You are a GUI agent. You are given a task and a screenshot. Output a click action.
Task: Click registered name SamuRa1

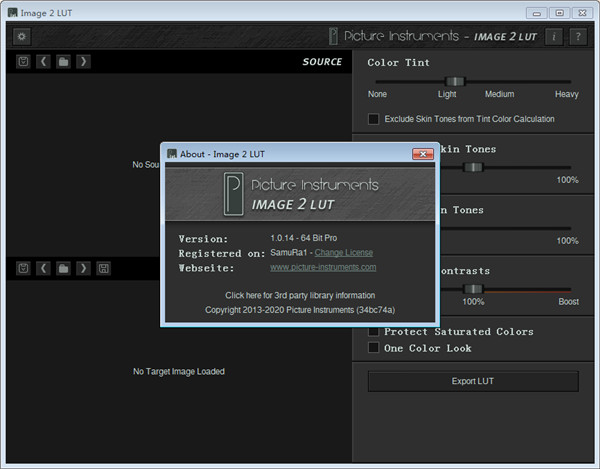289,252
